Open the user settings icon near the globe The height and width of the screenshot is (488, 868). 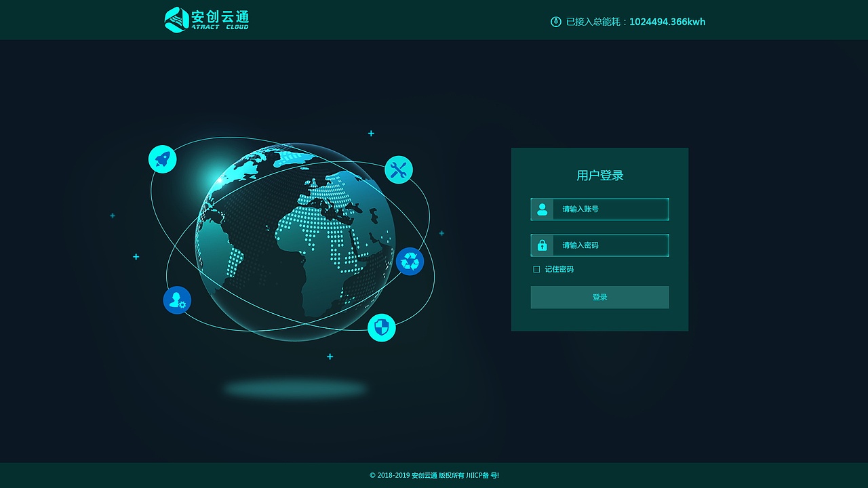pyautogui.click(x=177, y=300)
